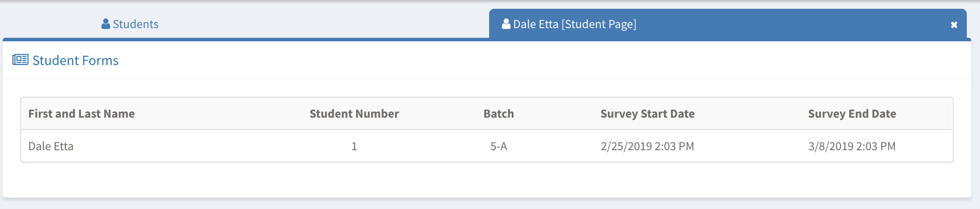The height and width of the screenshot is (209, 980).
Task: Click student number 1 cell
Action: pyautogui.click(x=354, y=146)
